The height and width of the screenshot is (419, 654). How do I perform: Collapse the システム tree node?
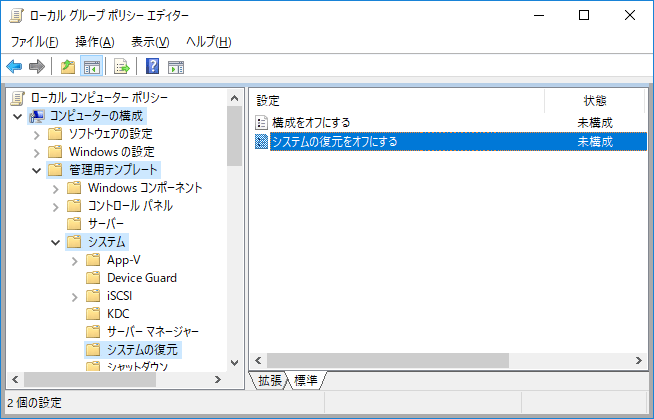click(x=55, y=242)
